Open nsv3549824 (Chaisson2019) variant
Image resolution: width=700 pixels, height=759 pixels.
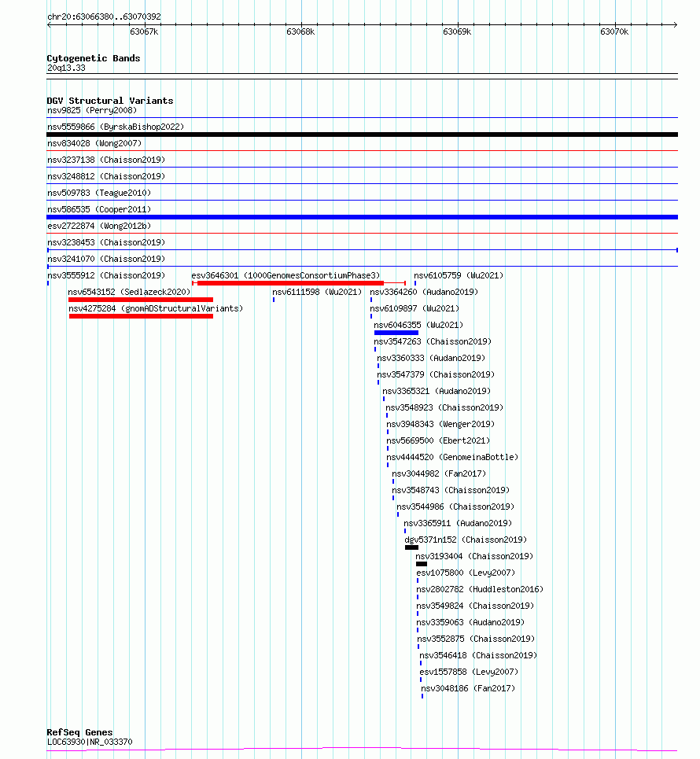(475, 606)
